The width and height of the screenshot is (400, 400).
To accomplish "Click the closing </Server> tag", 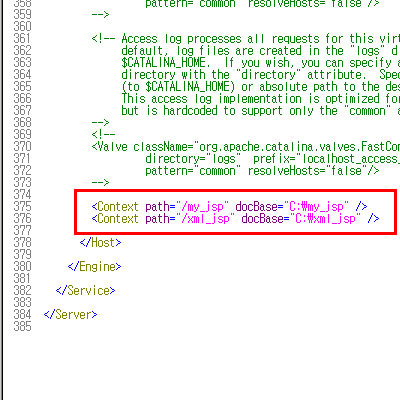I will coord(70,315).
